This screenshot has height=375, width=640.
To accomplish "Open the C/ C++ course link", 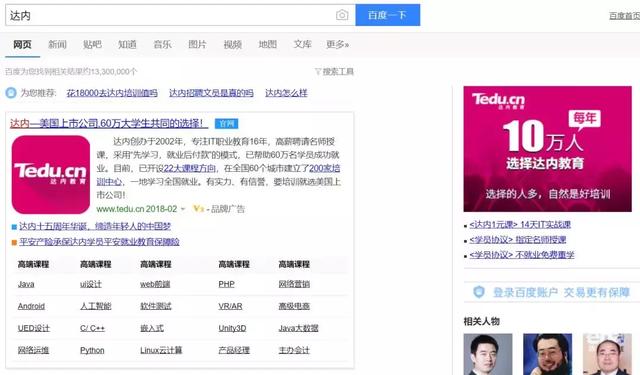I will (92, 328).
